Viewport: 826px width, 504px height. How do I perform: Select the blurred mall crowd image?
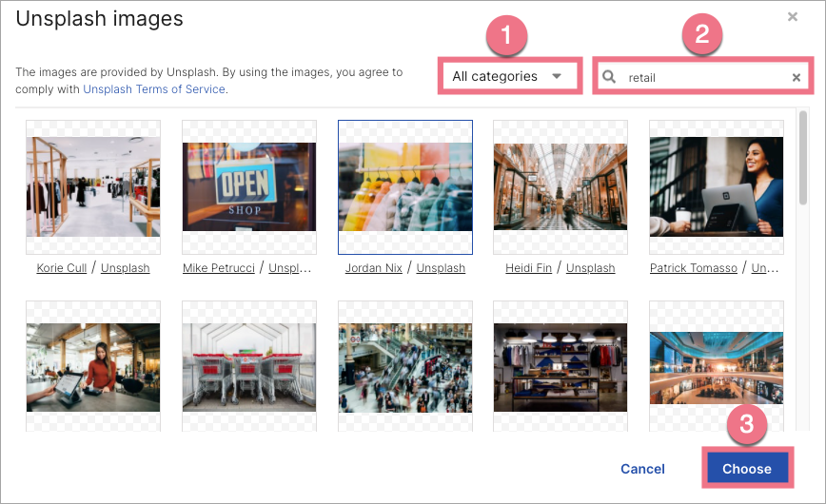404,367
